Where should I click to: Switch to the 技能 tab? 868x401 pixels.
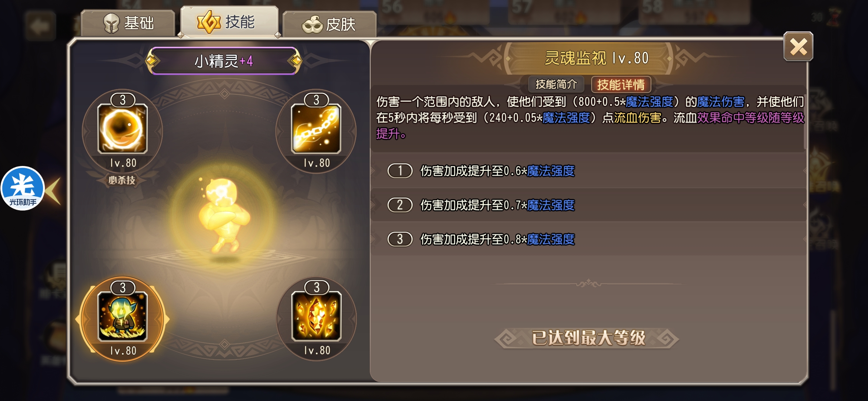tap(229, 22)
